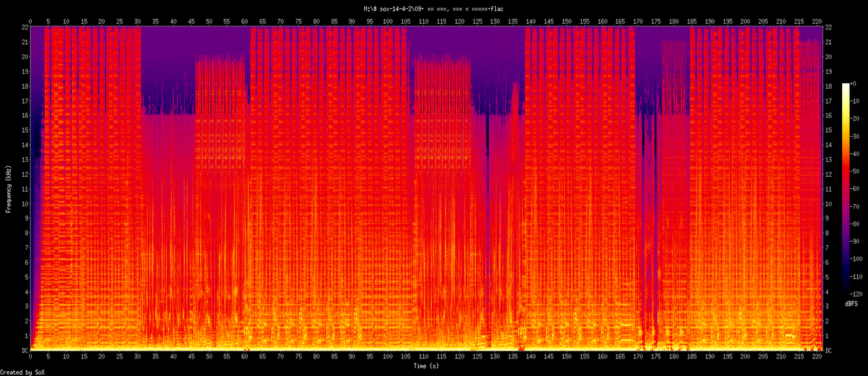The image size is (868, 376).
Task: Click the '-120' color scale label
Action: (858, 295)
